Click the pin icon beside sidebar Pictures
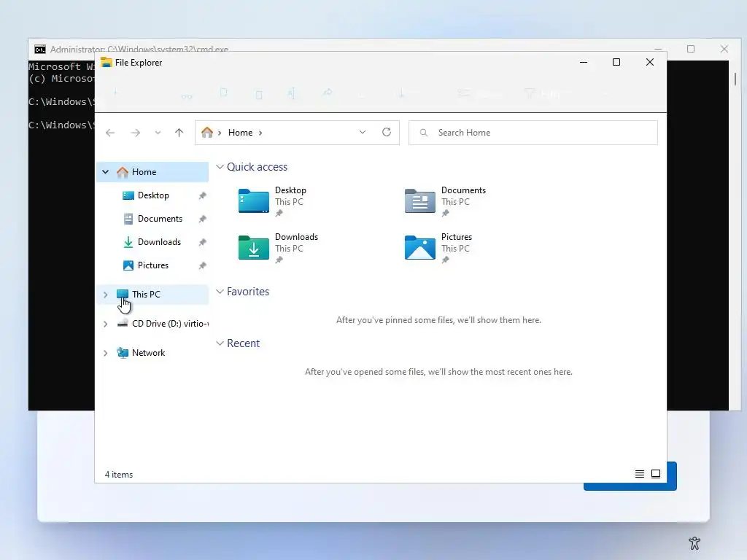Viewport: 747px width, 560px height. (203, 265)
